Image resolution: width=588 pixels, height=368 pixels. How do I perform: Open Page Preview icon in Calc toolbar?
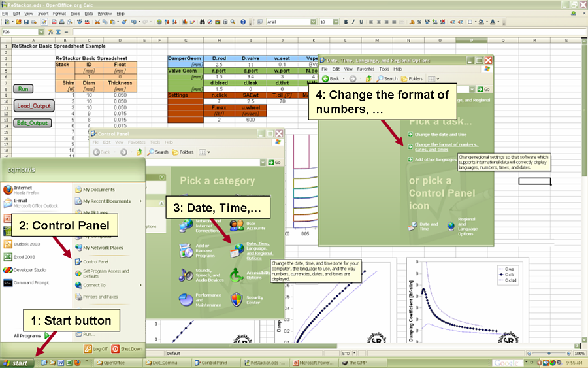click(x=69, y=22)
